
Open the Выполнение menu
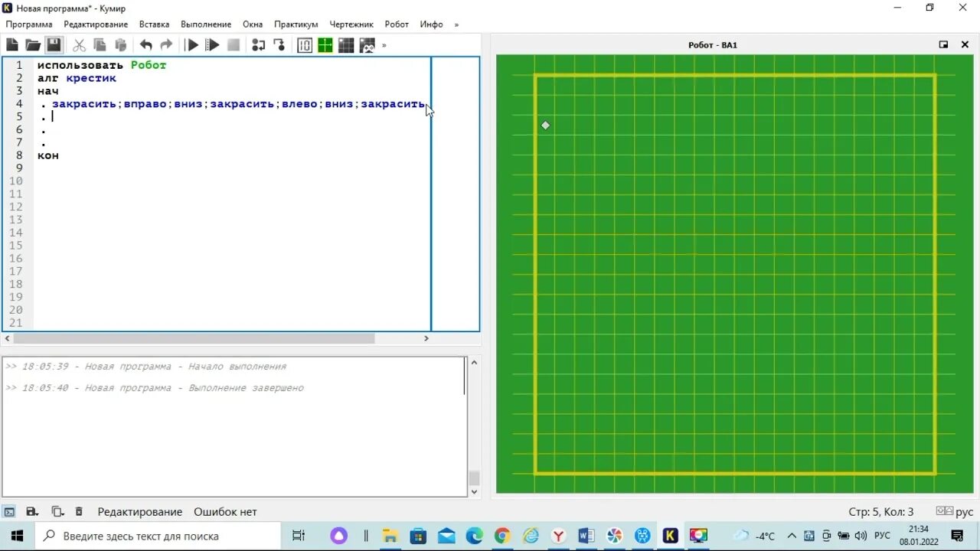[206, 24]
